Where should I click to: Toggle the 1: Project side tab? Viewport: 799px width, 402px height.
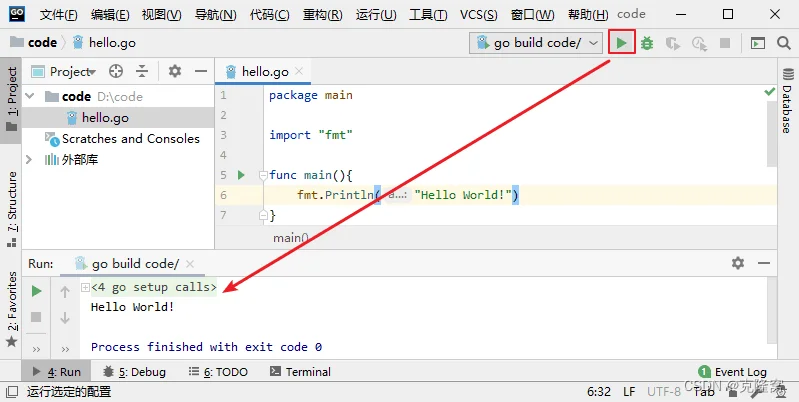(x=11, y=98)
